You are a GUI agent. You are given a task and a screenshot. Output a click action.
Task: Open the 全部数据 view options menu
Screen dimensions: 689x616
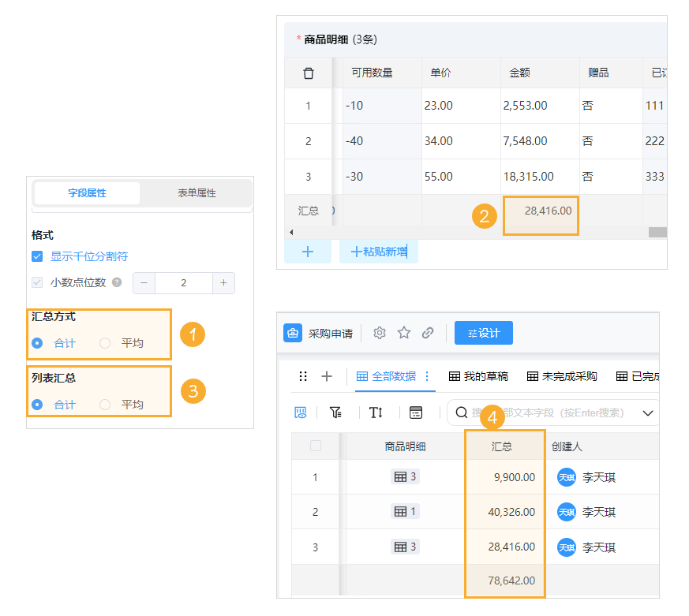[428, 377]
